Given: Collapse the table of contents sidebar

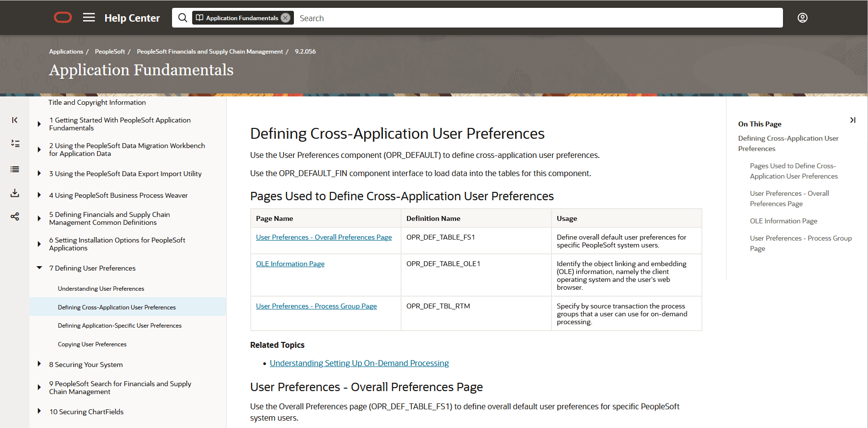Looking at the screenshot, I should (x=15, y=120).
